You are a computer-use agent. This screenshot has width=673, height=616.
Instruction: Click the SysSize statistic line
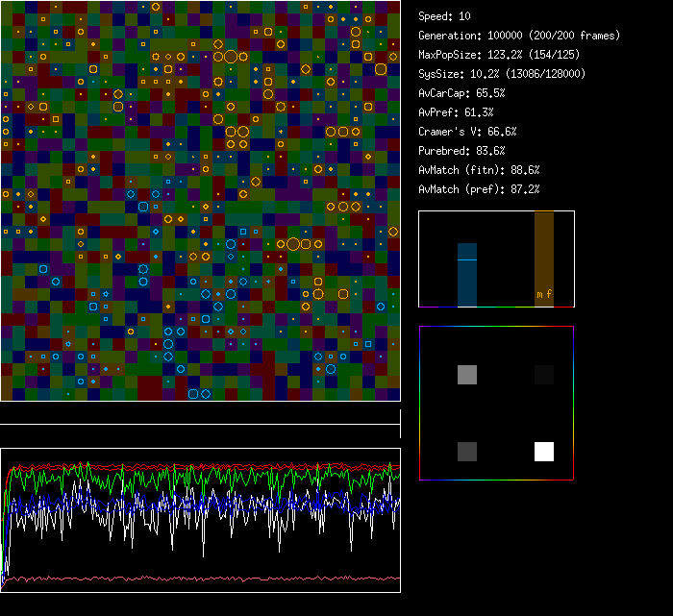[502, 74]
